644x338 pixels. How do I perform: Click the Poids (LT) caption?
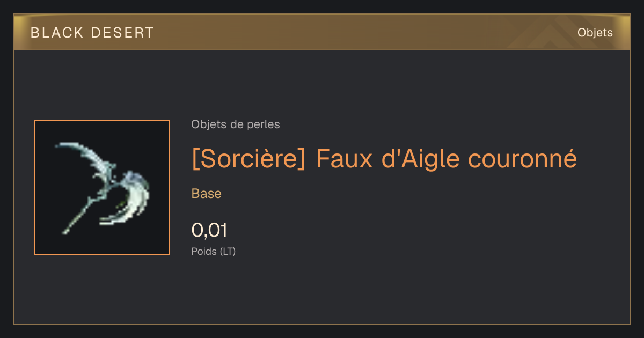214,251
